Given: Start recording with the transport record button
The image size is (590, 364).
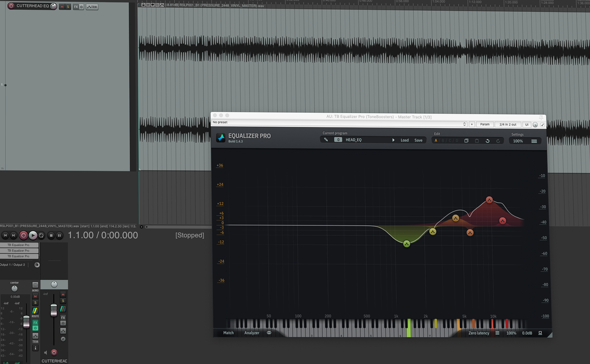Looking at the screenshot, I should (23, 235).
